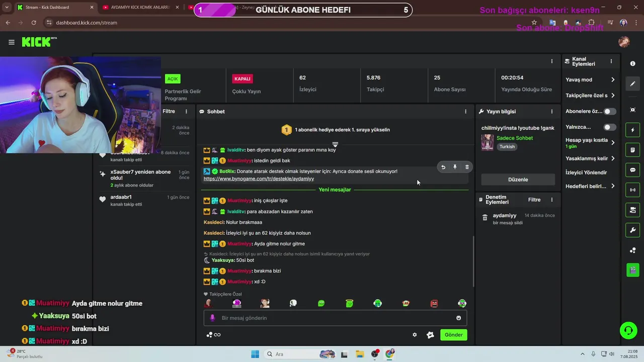Image resolution: width=644 pixels, height=362 pixels.
Task: Click Sadece Sohbet category link
Action: (514, 138)
